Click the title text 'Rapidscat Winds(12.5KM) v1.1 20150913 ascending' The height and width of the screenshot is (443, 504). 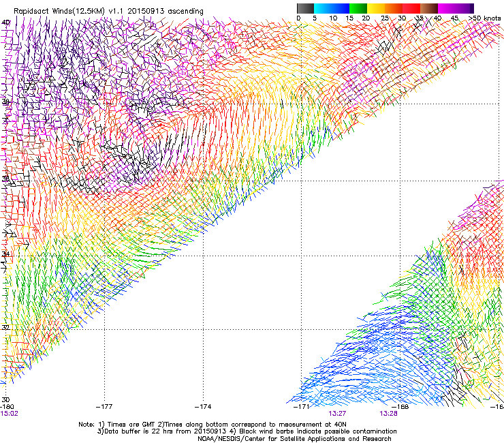click(108, 12)
